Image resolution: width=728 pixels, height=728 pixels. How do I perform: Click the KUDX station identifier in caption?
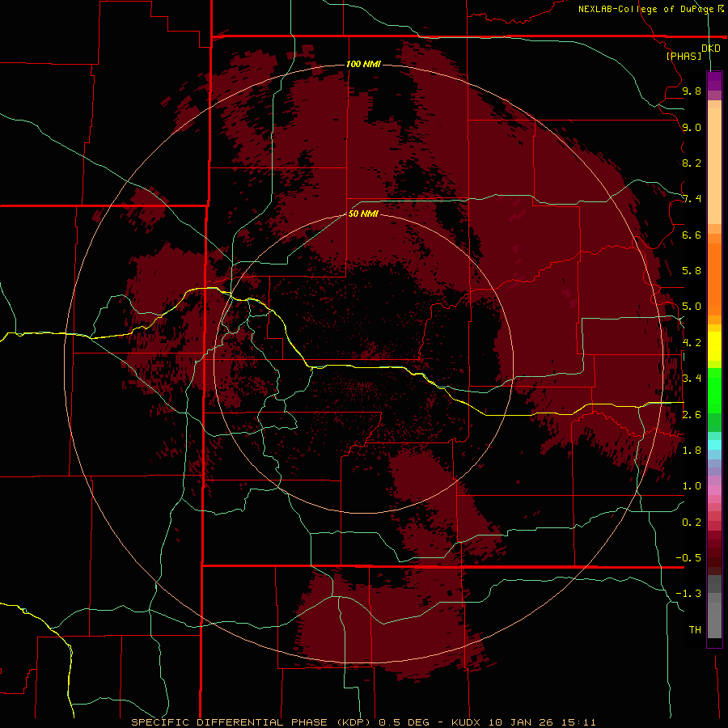click(467, 722)
